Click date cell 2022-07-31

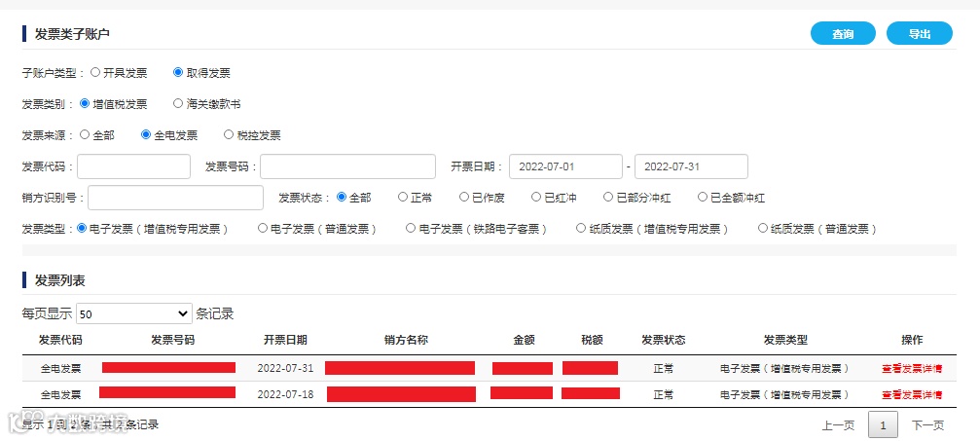[285, 368]
